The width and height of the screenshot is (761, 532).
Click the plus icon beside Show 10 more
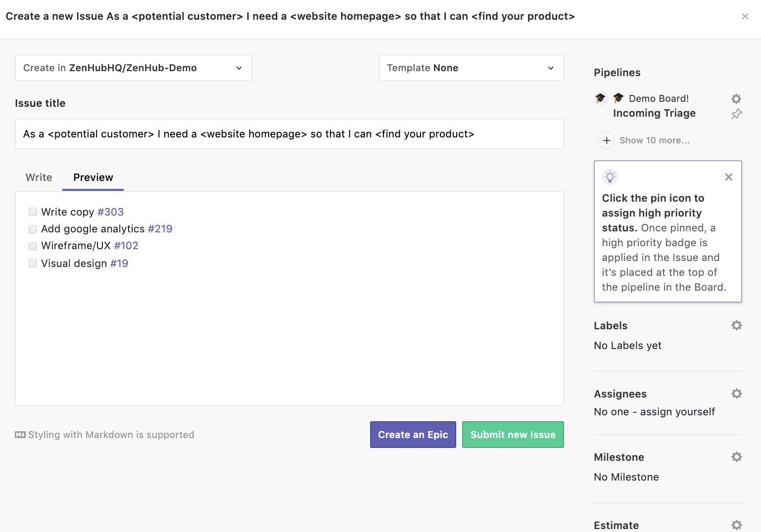coord(606,140)
